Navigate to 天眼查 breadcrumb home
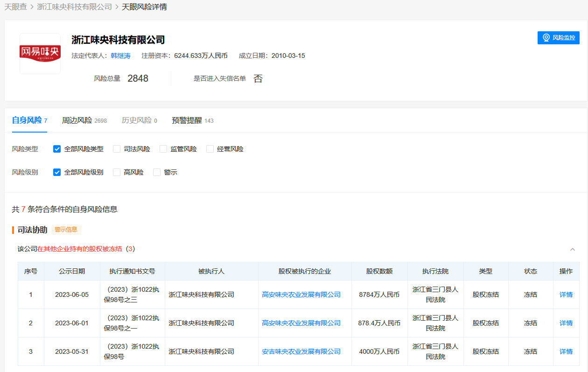 16,7
